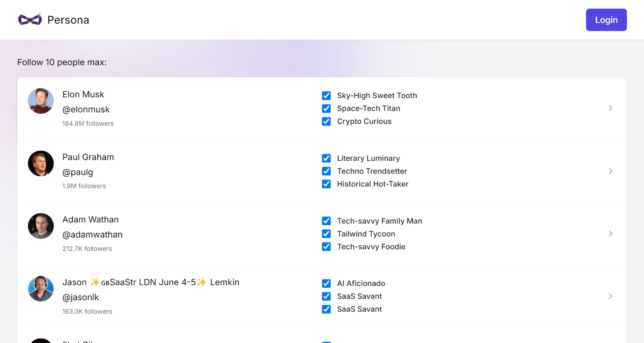Expand Elon Musk row chevron
Screen dimensions: 644x343
pyautogui.click(x=610, y=109)
